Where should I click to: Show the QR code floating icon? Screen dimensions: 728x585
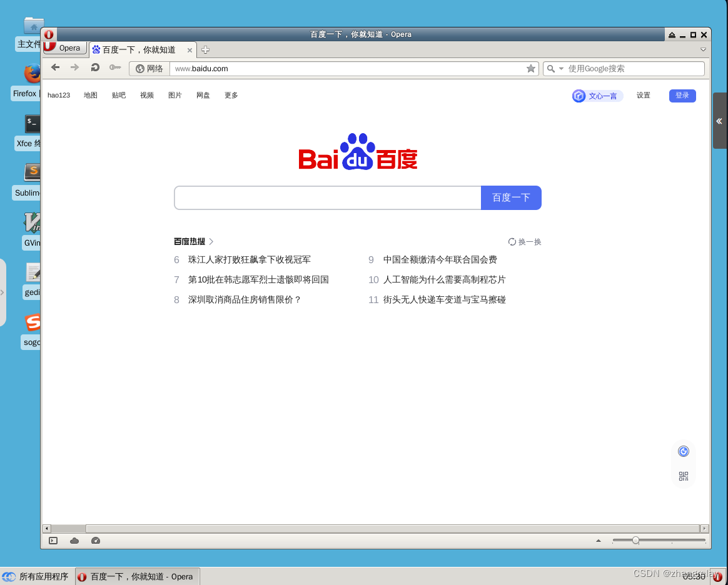pyautogui.click(x=684, y=476)
